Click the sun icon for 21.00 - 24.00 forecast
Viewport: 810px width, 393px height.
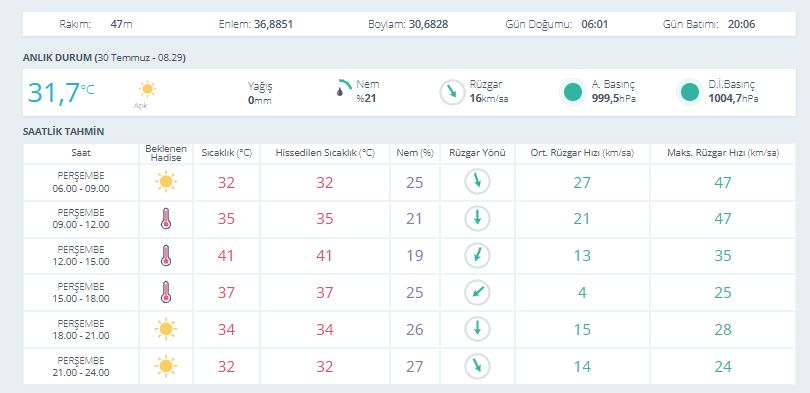[165, 366]
